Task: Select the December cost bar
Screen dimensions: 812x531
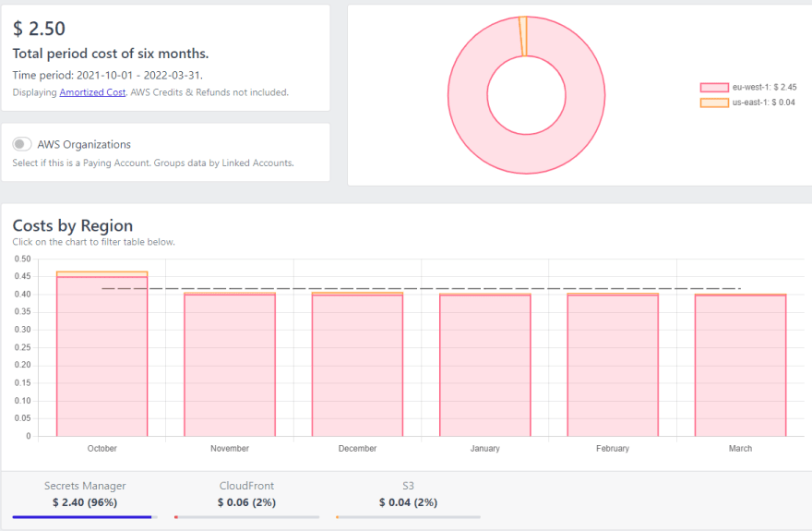Action: coord(357,365)
